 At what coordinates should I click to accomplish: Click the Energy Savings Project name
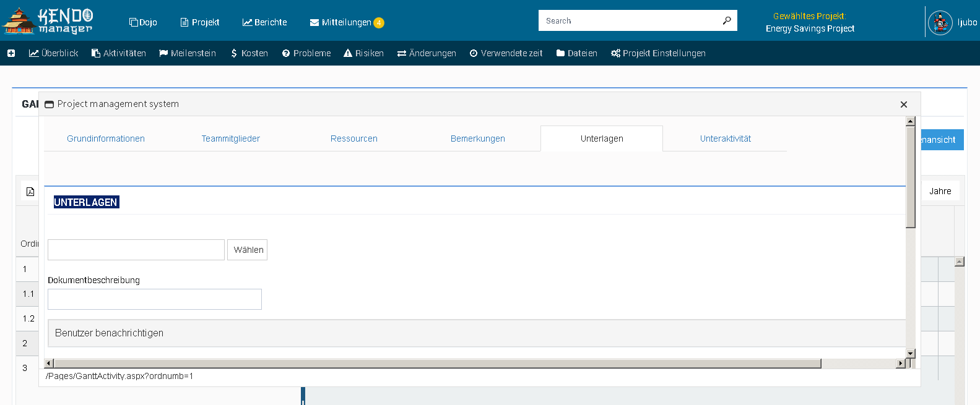pyautogui.click(x=810, y=28)
